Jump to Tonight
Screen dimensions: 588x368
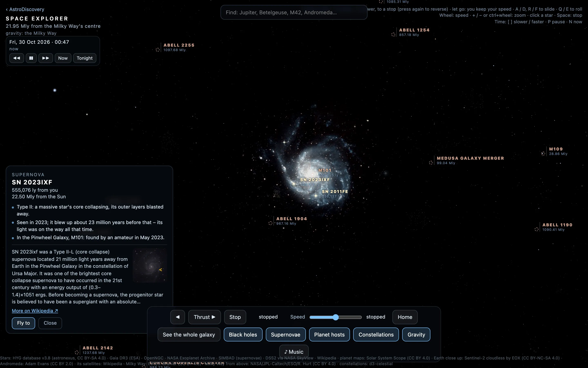click(x=85, y=58)
